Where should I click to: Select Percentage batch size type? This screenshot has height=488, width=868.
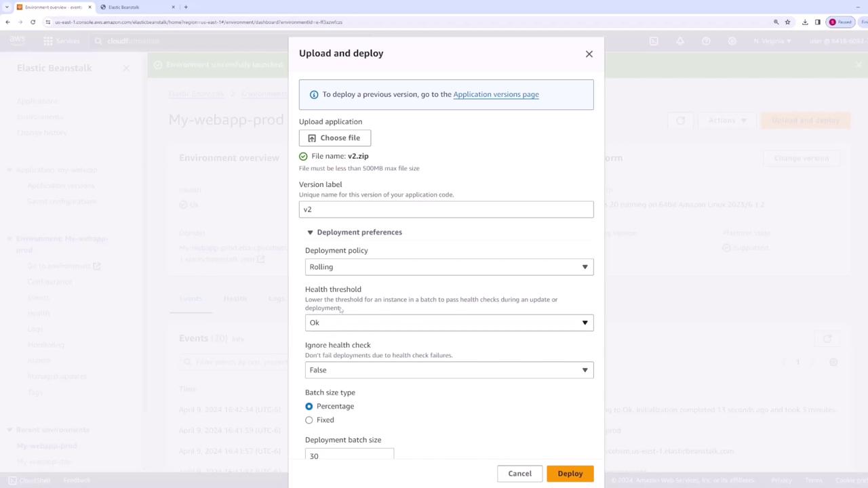pos(309,406)
